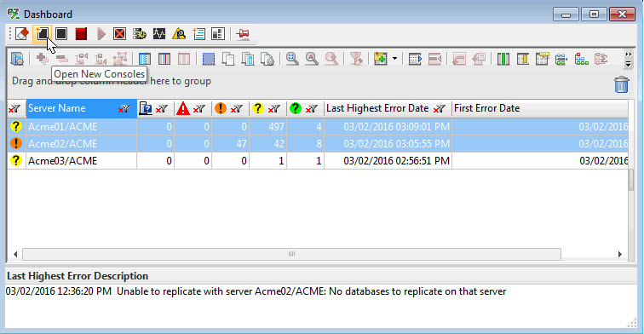Viewport: 644px width, 334px height.
Task: Click the blue trash can icon
Action: point(621,84)
